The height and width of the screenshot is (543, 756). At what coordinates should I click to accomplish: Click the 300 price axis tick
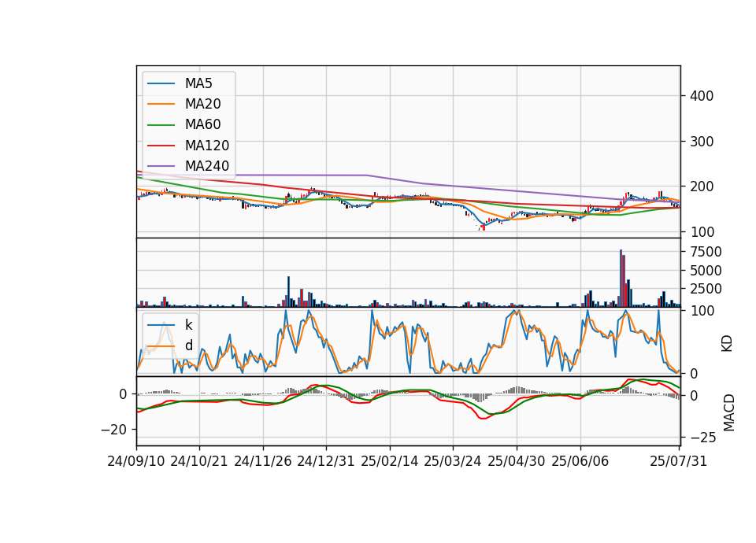(702, 142)
